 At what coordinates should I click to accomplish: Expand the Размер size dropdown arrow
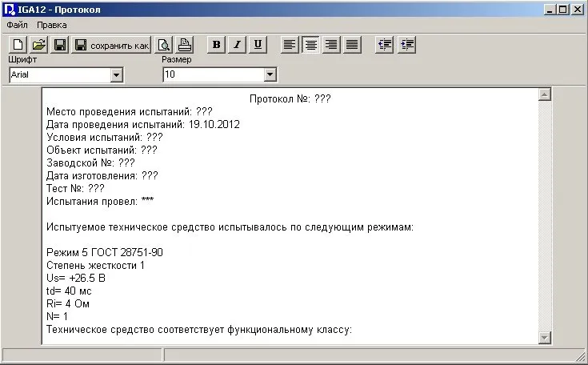pyautogui.click(x=270, y=74)
